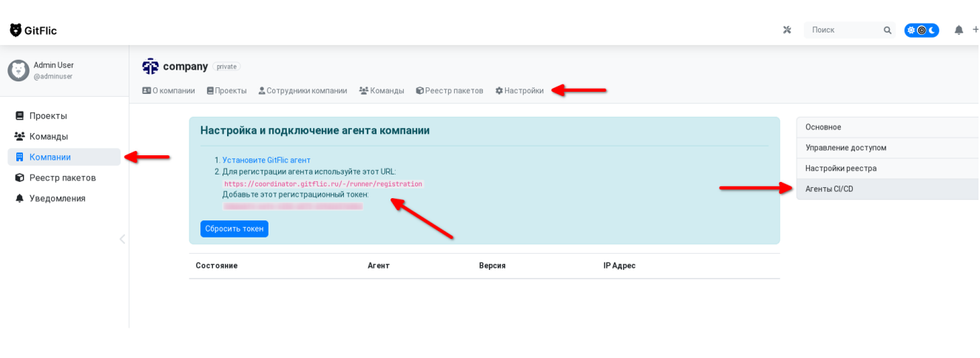Open the company Проекты tab
This screenshot has height=358, width=980.
click(227, 90)
